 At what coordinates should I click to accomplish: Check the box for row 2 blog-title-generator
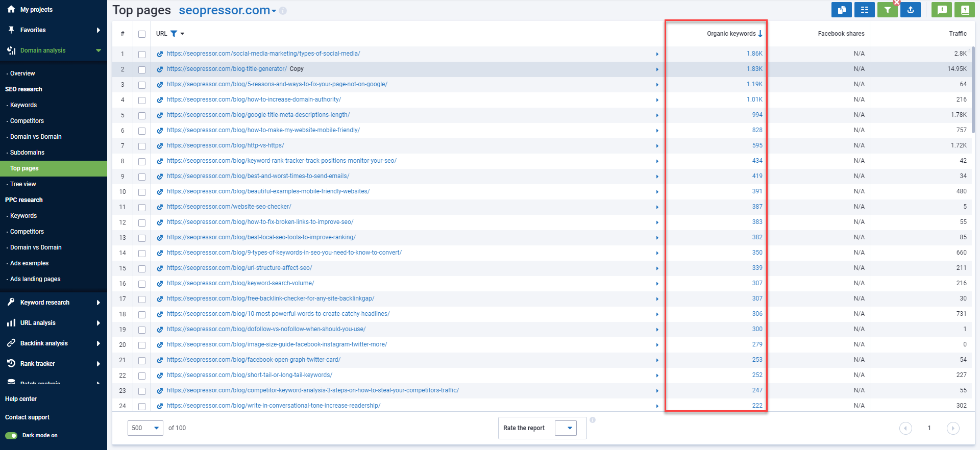(x=142, y=70)
